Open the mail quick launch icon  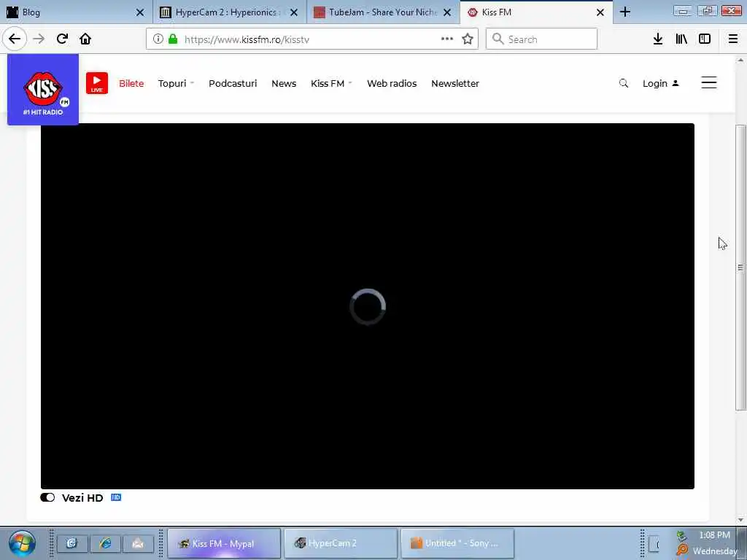pyautogui.click(x=138, y=543)
